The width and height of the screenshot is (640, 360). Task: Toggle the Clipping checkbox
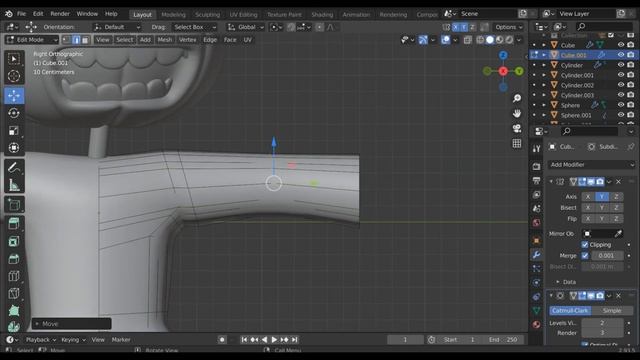[x=585, y=245]
